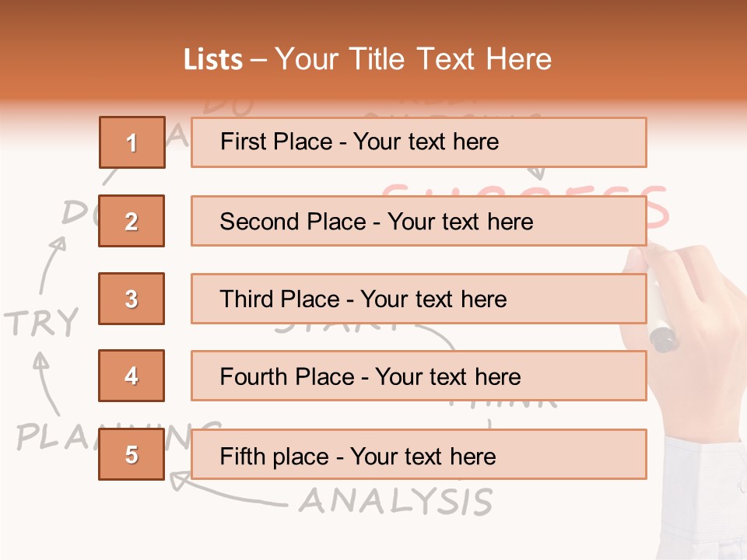Click the Fourth Place text bar
This screenshot has width=747, height=560.
pos(419,376)
